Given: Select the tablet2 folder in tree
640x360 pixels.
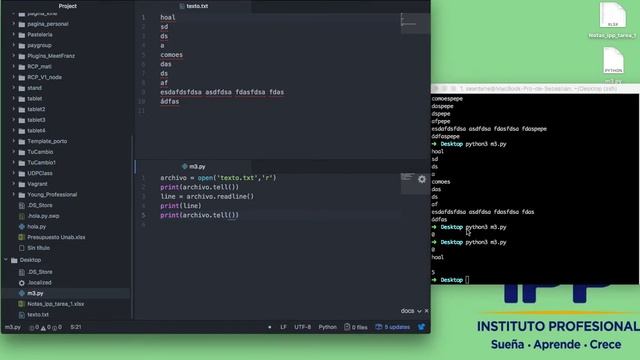Looking at the screenshot, I should (x=36, y=109).
